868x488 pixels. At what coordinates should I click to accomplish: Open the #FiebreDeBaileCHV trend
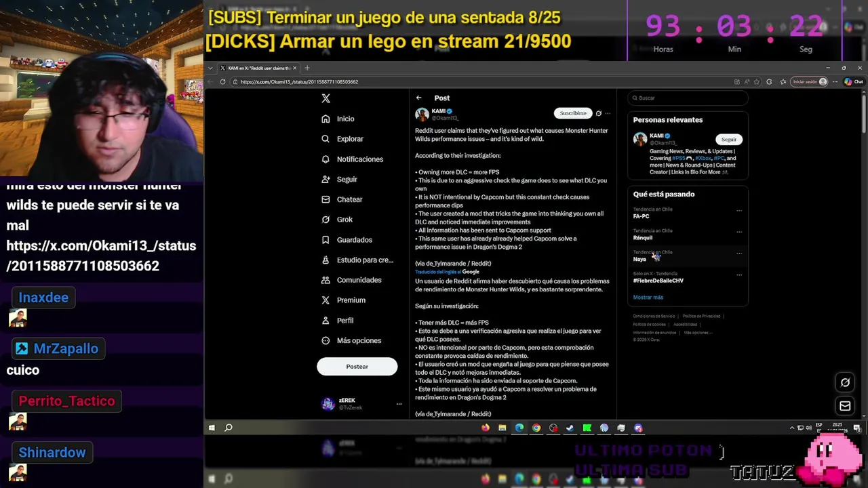click(x=658, y=281)
